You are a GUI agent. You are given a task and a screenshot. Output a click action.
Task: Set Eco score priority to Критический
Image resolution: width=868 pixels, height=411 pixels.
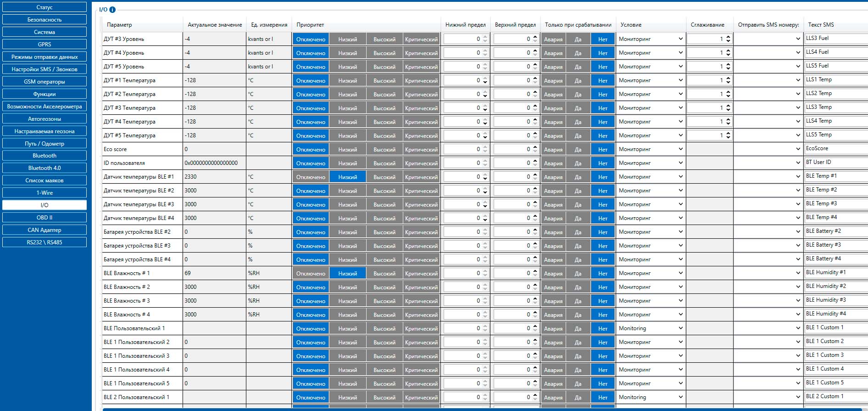421,149
